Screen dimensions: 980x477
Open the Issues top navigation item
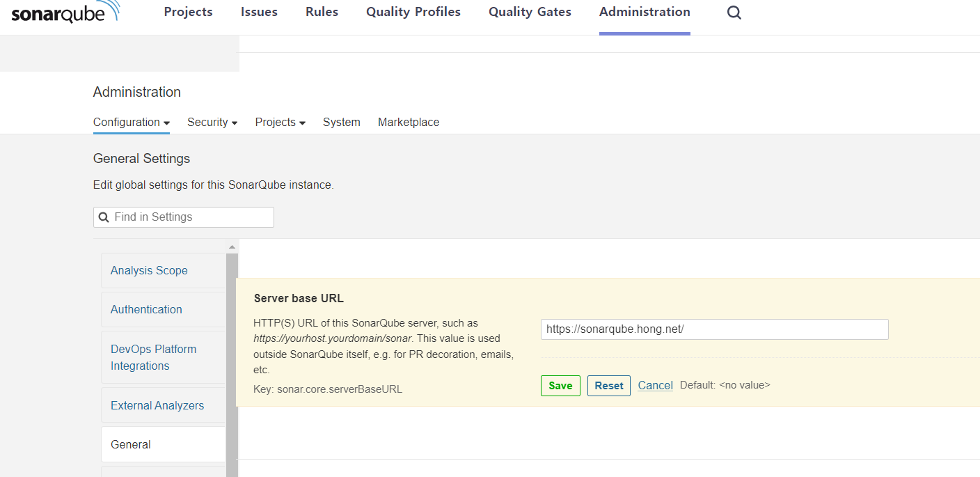pyautogui.click(x=259, y=12)
